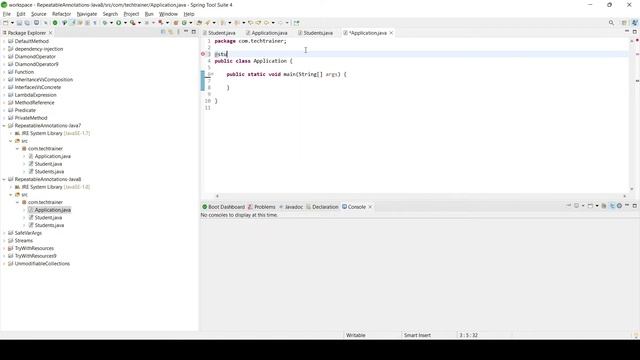Open the Navigate menu
640x360 pixels.
click(x=87, y=14)
